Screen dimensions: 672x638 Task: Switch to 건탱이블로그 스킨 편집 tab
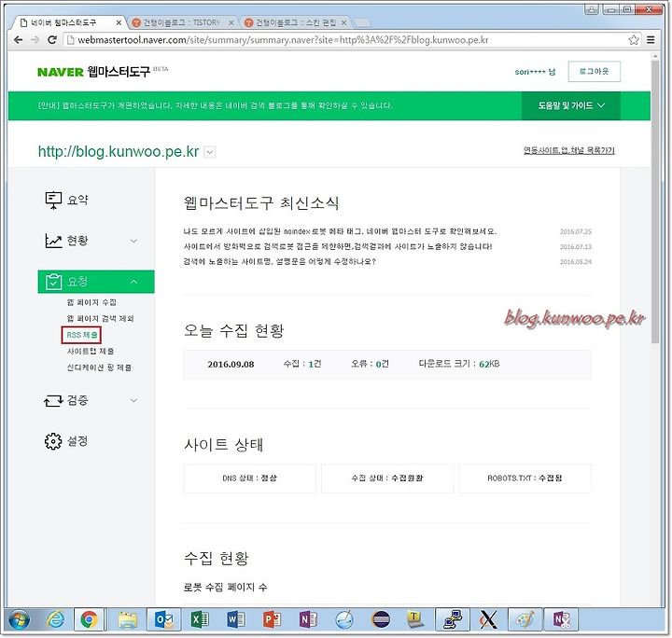point(296,22)
